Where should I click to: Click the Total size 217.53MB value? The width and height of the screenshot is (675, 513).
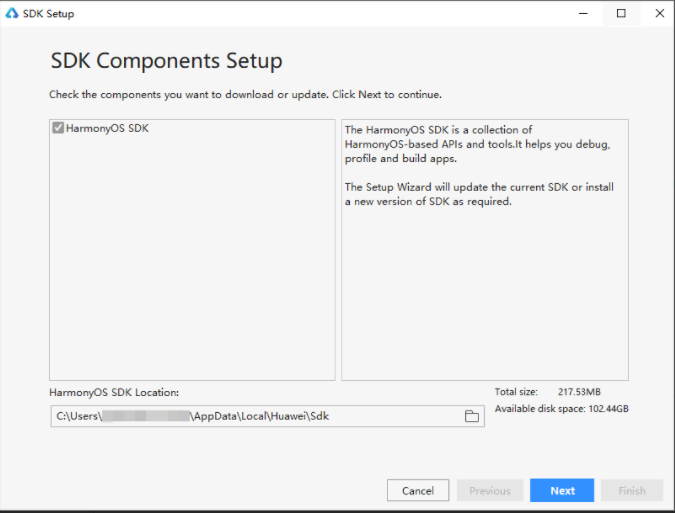(x=579, y=392)
